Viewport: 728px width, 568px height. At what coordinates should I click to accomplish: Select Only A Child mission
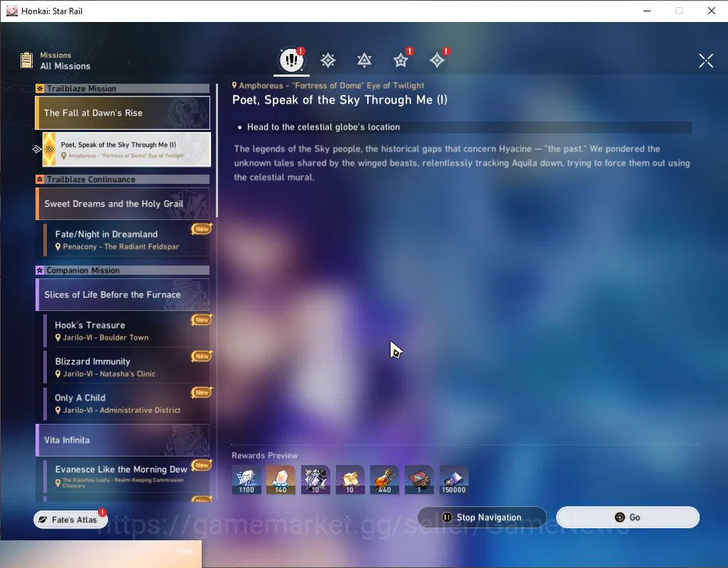point(126,403)
